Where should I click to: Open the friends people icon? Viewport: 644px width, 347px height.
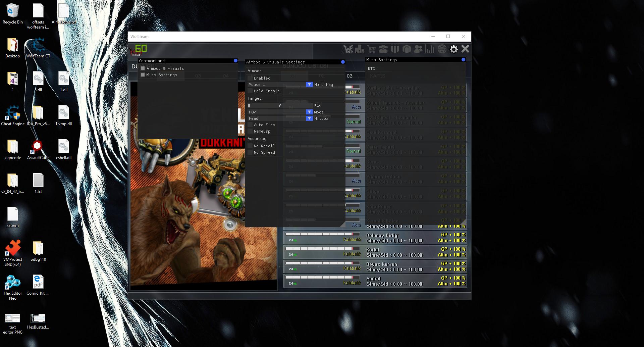(x=418, y=49)
